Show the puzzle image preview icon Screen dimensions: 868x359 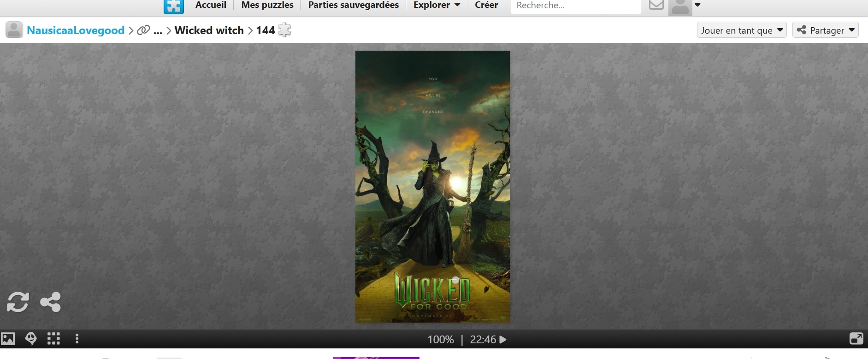(8, 339)
